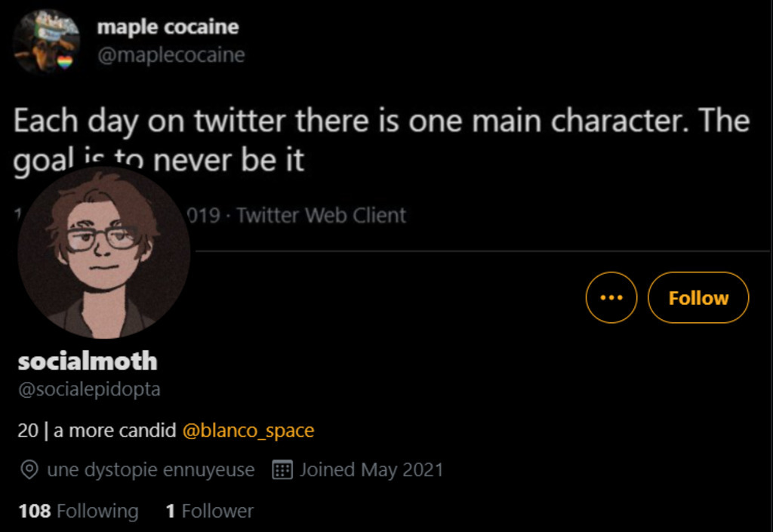Open the @blanco_space mention link

[248, 431]
